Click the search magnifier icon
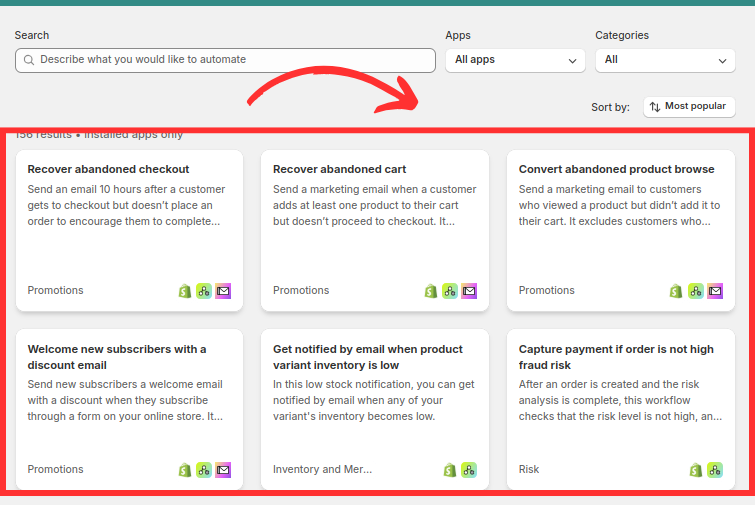 [28, 60]
